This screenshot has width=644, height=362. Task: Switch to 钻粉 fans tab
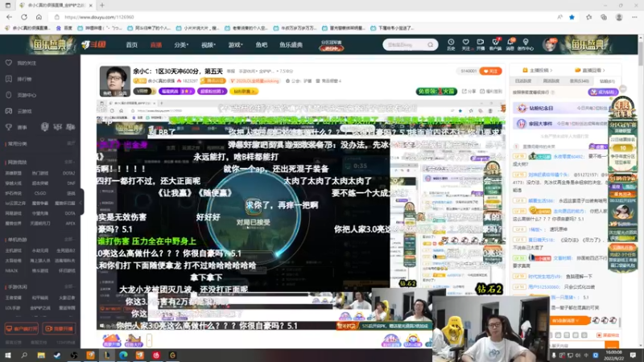point(607,81)
